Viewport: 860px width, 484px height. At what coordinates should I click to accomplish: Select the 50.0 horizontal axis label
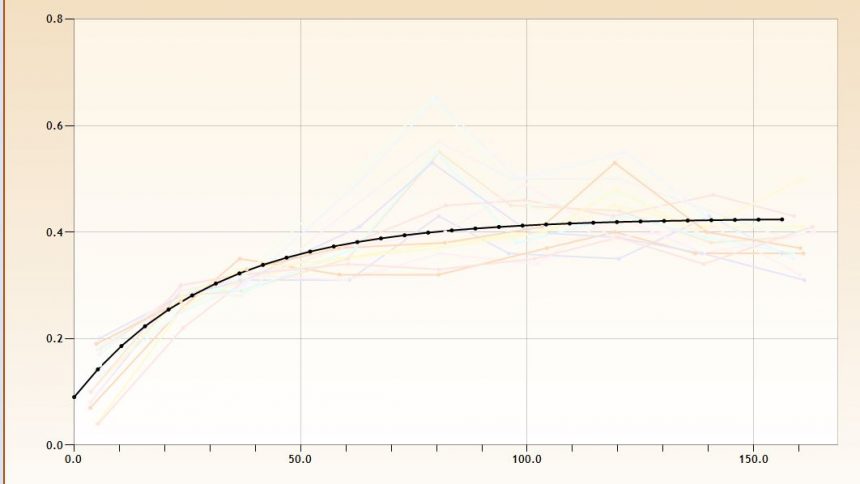point(300,461)
